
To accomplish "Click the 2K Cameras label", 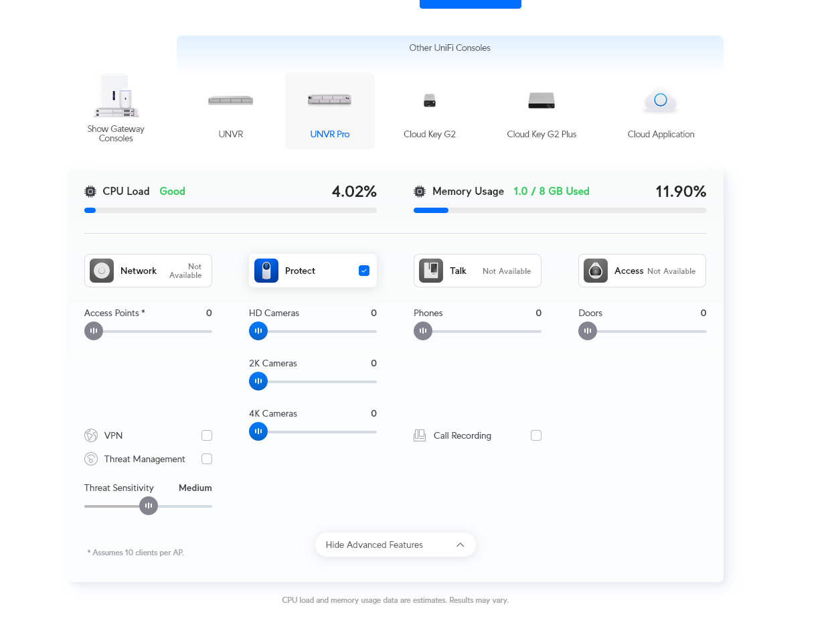I will coord(273,363).
